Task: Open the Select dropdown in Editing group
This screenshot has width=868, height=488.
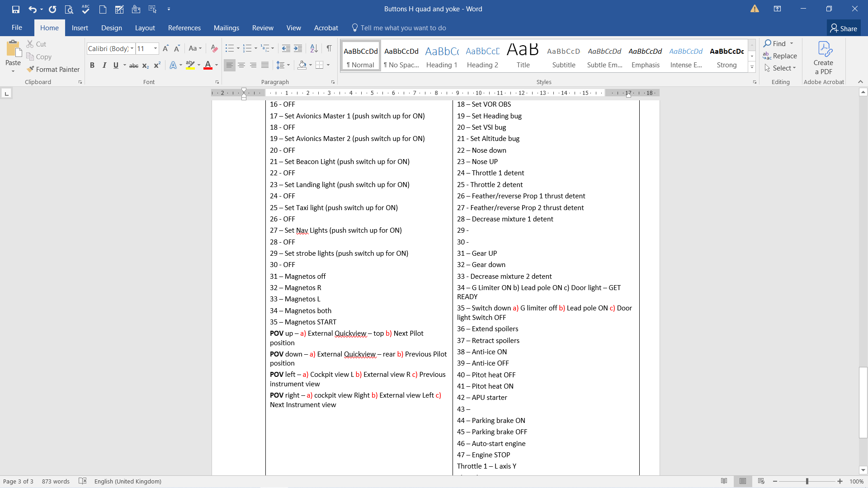Action: 781,68
